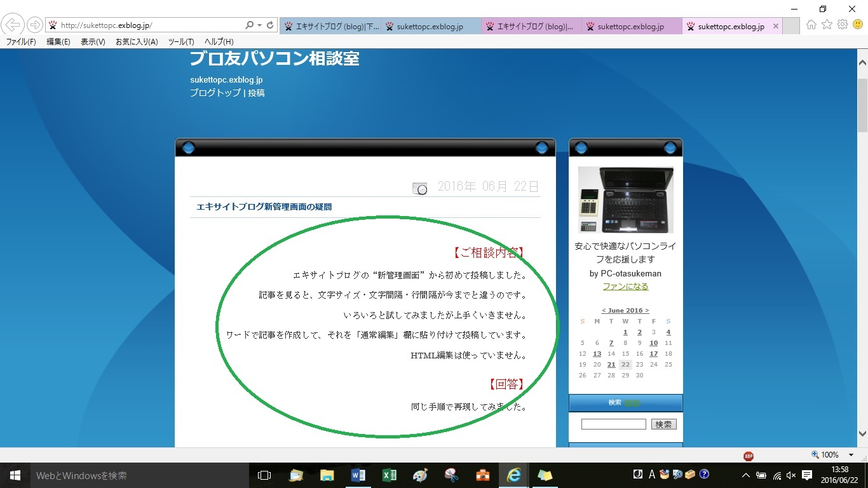Click the WebとWindowsを検索 taskbar search box

pos(139,475)
